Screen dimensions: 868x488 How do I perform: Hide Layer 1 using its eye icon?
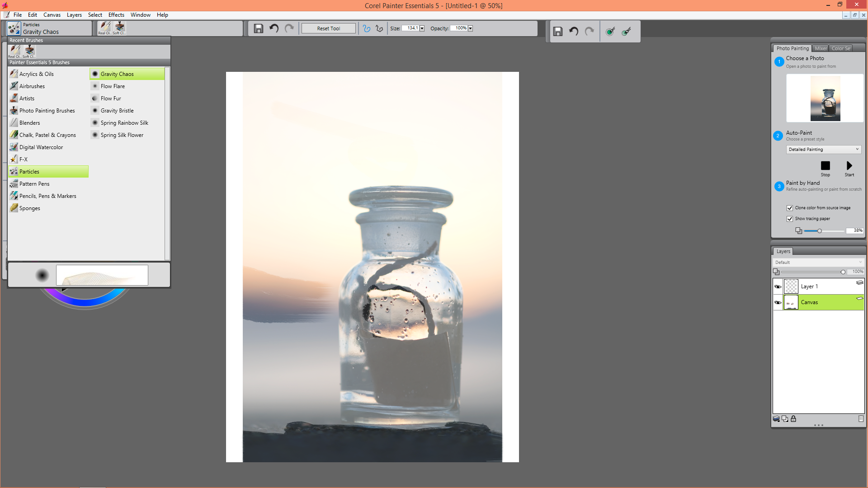pos(778,286)
